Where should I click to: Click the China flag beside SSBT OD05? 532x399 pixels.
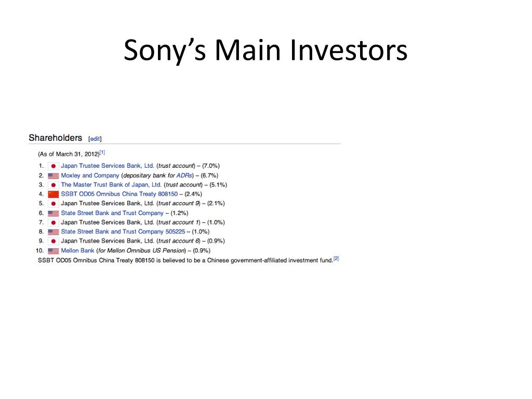point(54,194)
